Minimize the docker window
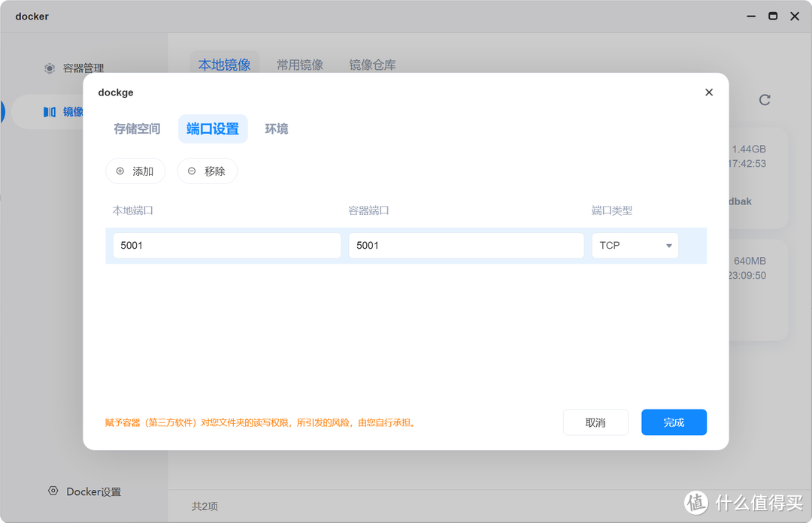The width and height of the screenshot is (812, 523). coord(751,16)
